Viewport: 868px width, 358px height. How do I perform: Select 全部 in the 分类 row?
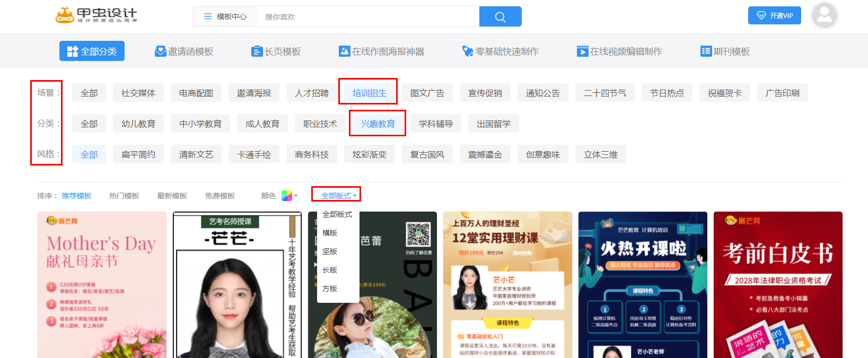89,124
